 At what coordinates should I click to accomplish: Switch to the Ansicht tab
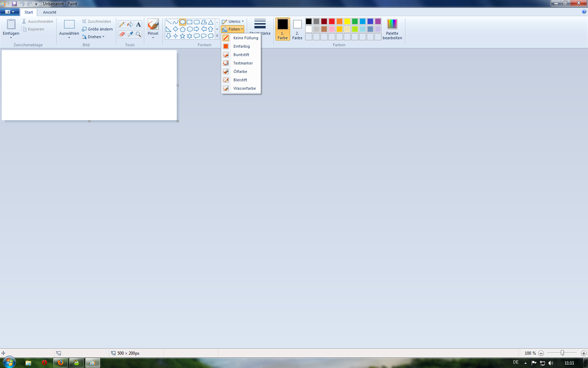[49, 12]
